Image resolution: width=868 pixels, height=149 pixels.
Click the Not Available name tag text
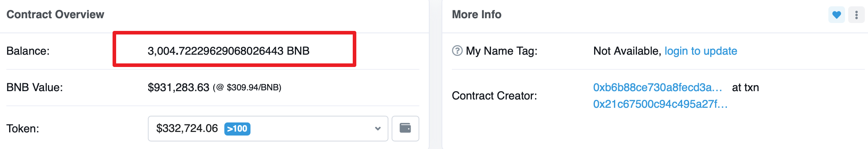627,51
